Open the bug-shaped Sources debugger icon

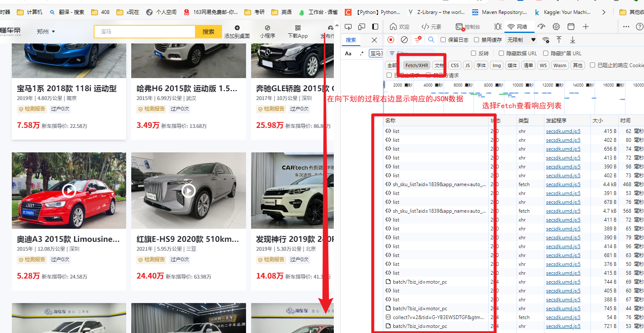pos(498,27)
